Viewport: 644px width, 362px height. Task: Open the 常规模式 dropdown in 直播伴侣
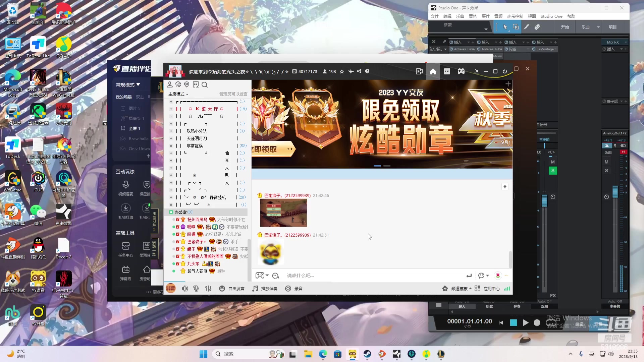(x=128, y=85)
